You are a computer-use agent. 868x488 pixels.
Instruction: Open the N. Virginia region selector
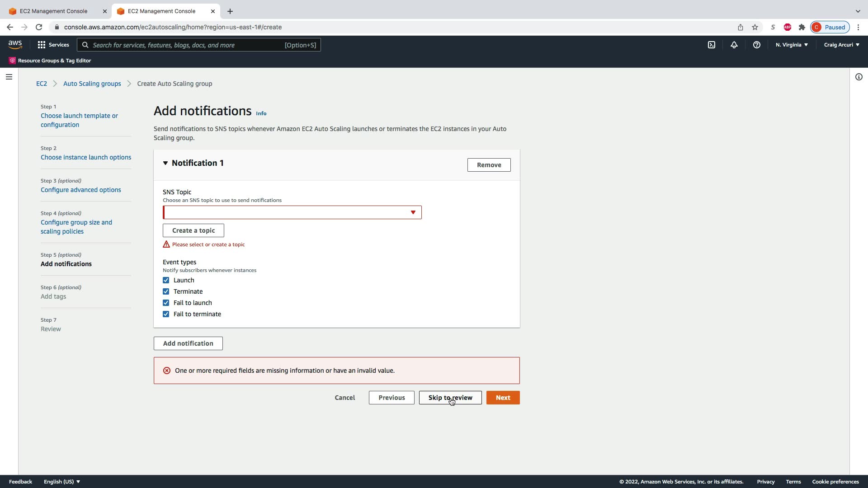(x=792, y=45)
